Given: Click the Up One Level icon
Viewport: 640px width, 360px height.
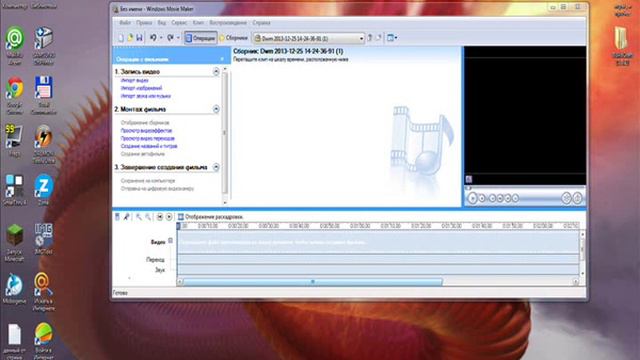Looking at the screenshot, I should (x=370, y=38).
